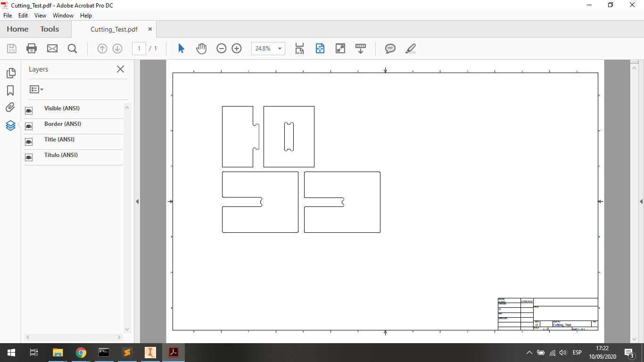Image resolution: width=644 pixels, height=362 pixels.
Task: Select the Título (ANSI) layer name
Action: click(61, 155)
